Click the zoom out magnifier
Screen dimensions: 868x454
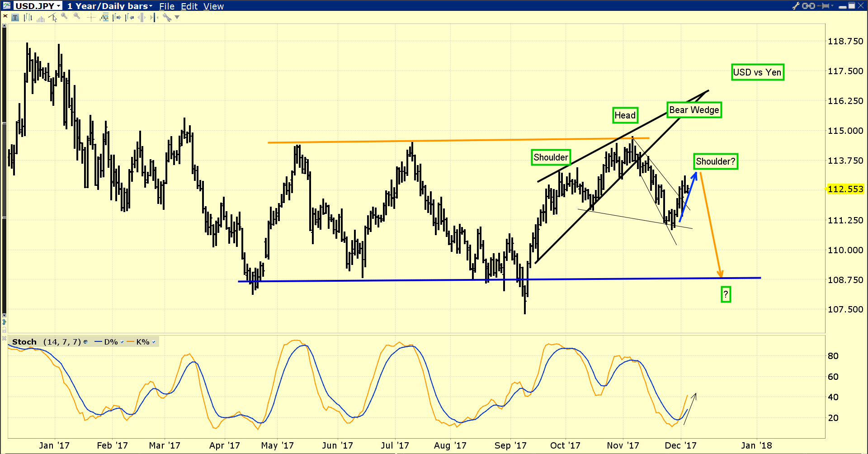[x=77, y=16]
